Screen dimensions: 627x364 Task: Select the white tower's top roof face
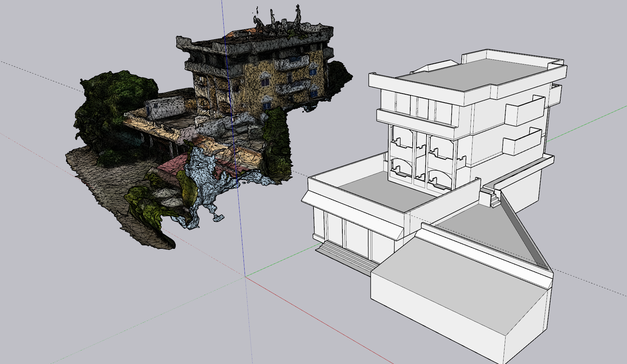pyautogui.click(x=477, y=74)
